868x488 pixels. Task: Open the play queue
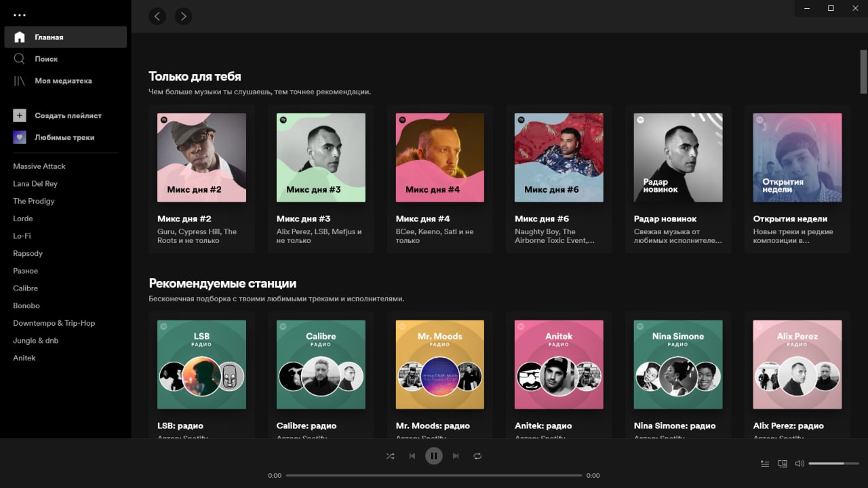765,464
